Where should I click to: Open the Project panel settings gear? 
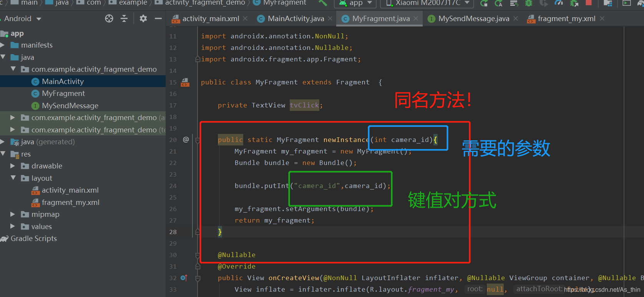coord(143,18)
